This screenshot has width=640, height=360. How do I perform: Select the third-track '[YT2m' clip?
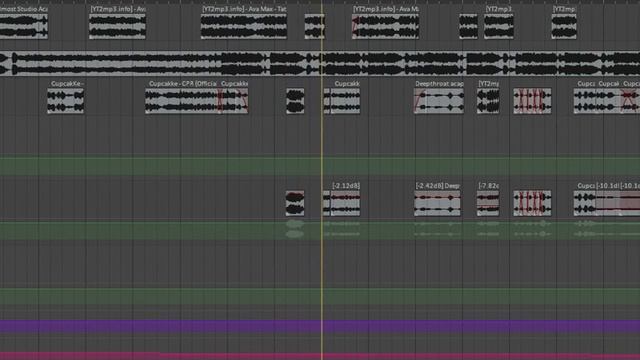488,101
